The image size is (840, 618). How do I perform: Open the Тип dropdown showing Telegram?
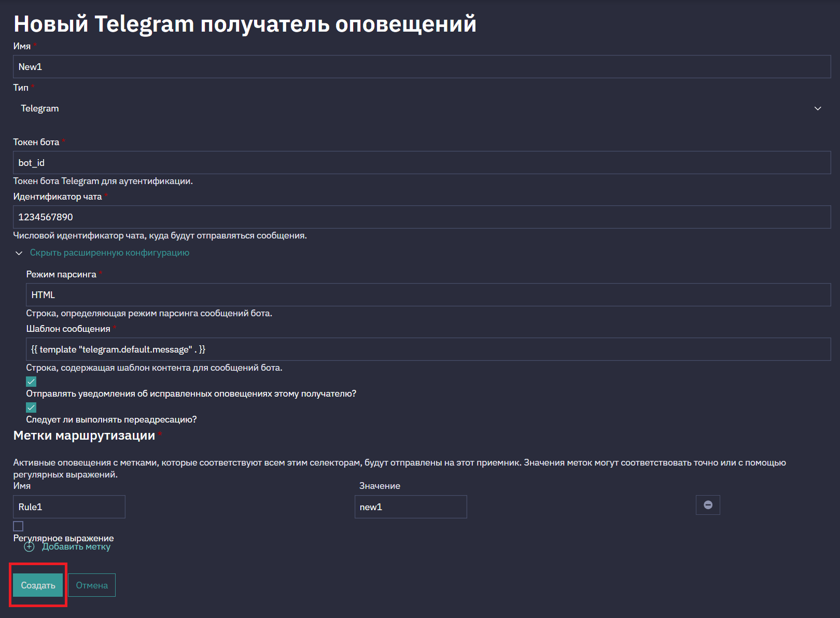(422, 108)
